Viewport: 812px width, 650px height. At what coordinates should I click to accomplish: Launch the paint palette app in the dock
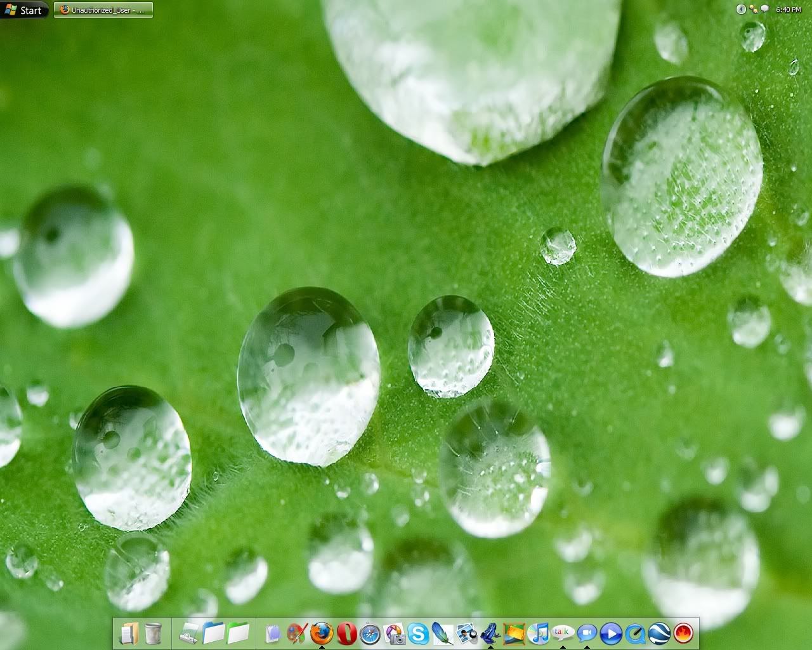click(x=297, y=633)
